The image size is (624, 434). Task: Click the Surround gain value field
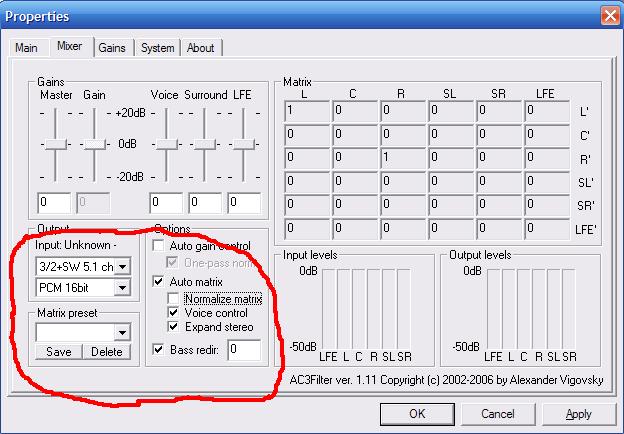205,203
